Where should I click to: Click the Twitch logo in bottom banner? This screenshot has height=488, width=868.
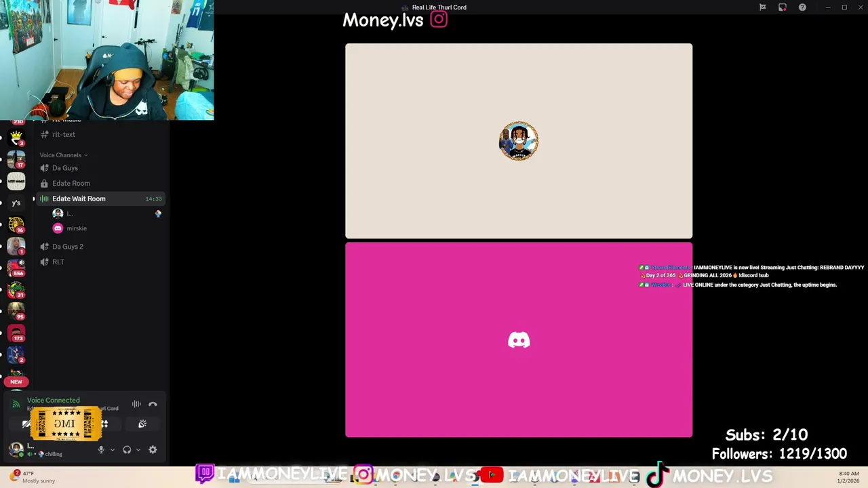[205, 474]
